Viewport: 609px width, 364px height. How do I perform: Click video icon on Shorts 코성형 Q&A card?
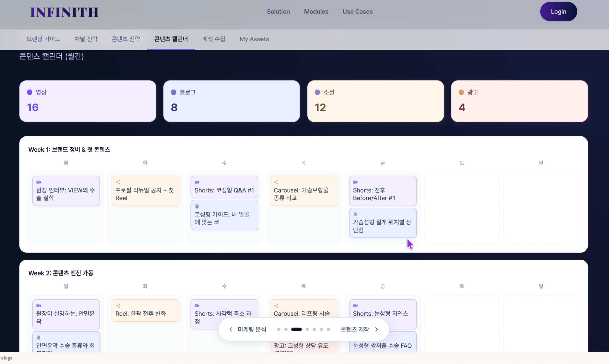point(197,182)
